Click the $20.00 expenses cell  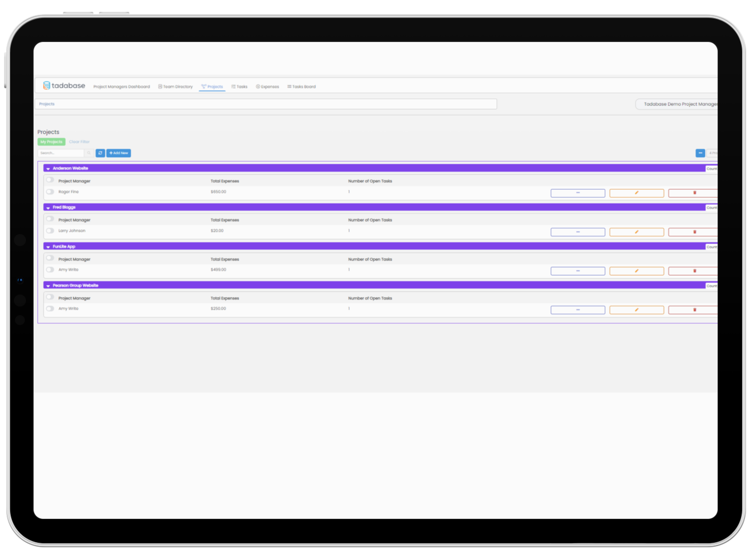coord(217,231)
